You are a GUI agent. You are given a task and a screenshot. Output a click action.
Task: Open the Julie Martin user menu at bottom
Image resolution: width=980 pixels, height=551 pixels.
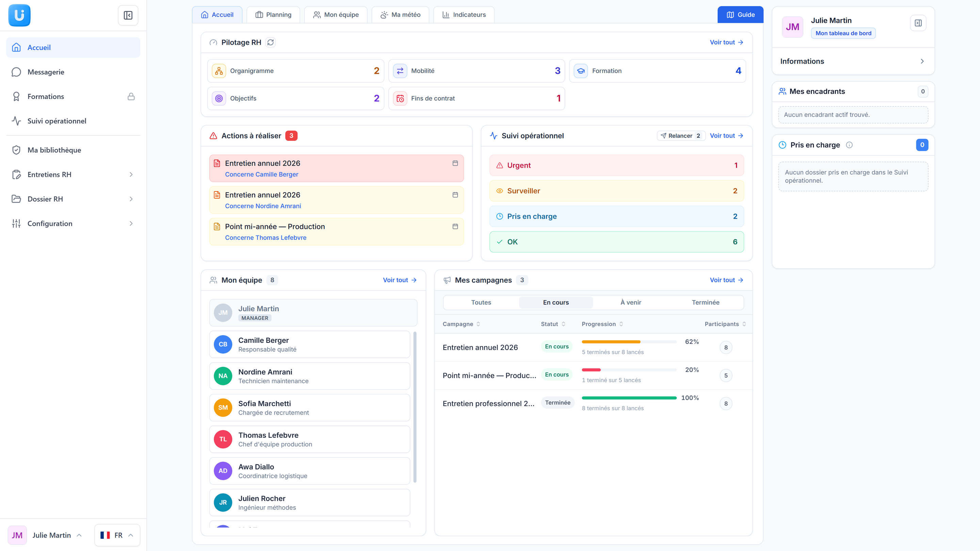pos(45,535)
